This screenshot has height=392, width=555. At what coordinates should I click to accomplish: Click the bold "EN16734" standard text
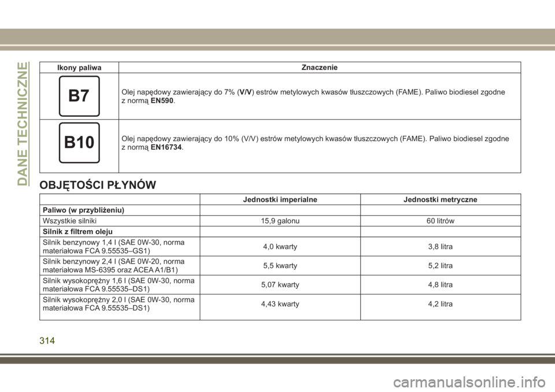(166, 147)
